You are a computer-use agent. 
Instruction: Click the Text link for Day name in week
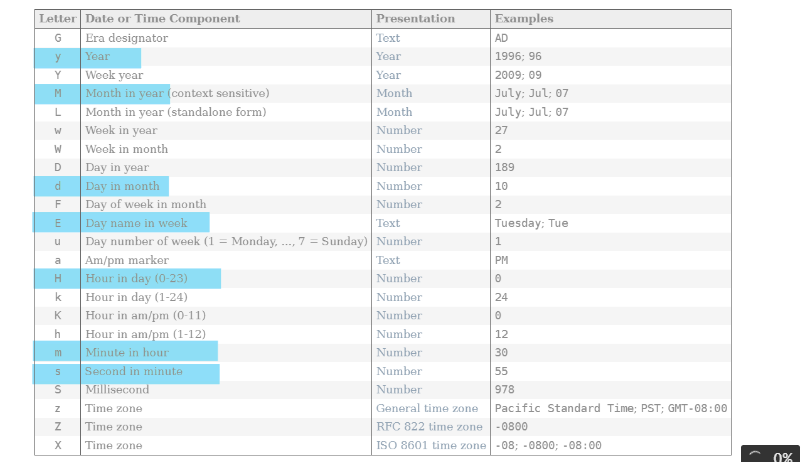click(x=388, y=223)
